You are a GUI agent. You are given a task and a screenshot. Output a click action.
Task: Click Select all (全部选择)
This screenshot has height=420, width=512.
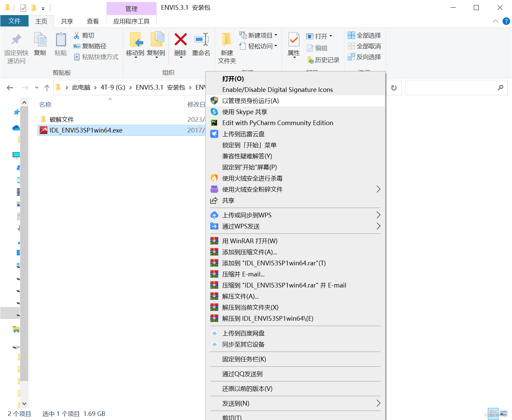pyautogui.click(x=364, y=35)
